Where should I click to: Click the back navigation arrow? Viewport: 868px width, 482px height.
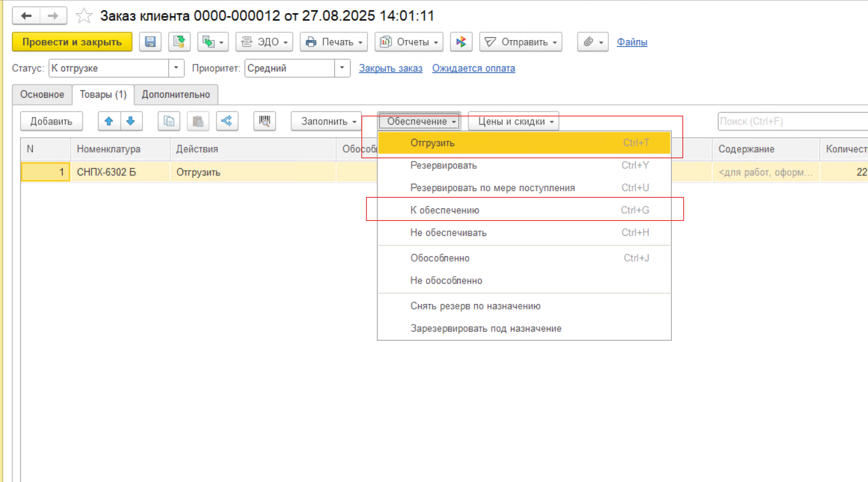point(26,16)
